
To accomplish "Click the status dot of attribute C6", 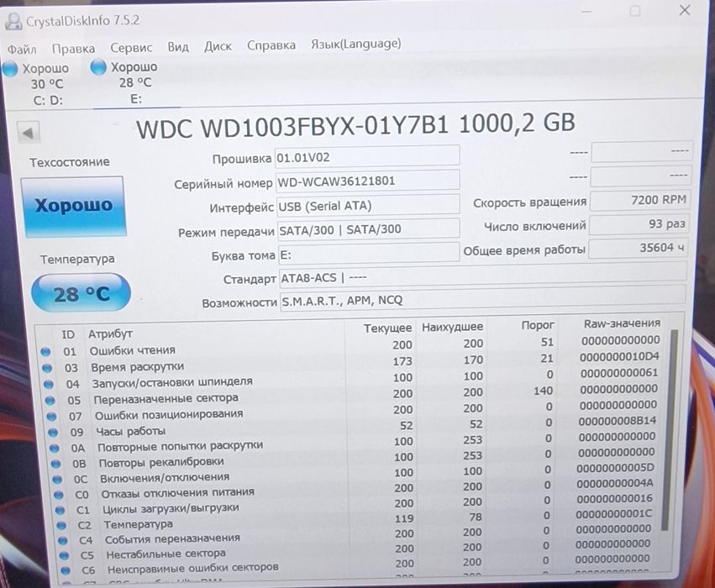I will click(66, 570).
